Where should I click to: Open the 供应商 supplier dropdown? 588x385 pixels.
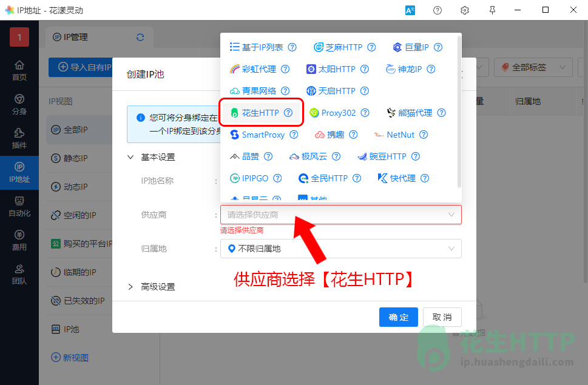click(340, 215)
